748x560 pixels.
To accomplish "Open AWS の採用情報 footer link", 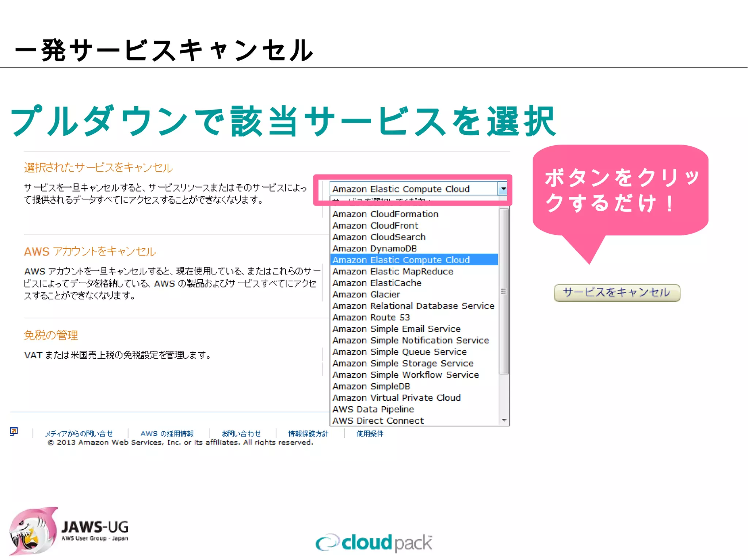I will 167,434.
